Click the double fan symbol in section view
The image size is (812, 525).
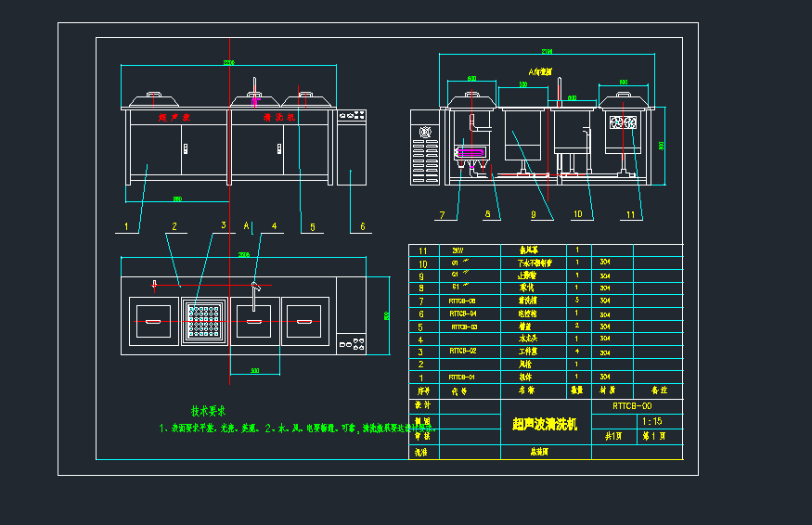tap(622, 122)
